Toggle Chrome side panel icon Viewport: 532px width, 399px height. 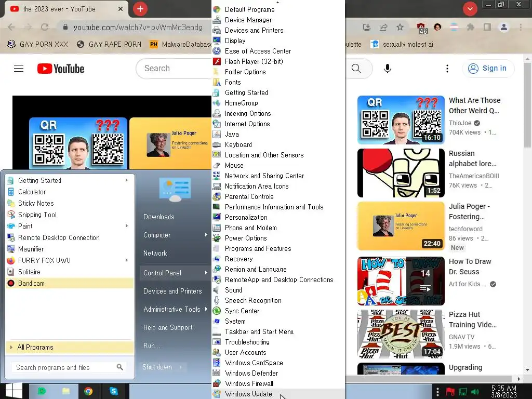[487, 27]
